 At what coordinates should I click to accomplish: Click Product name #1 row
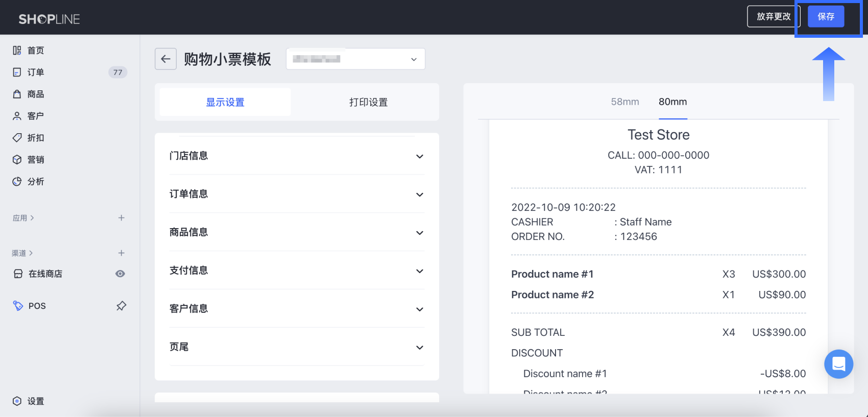pyautogui.click(x=659, y=274)
